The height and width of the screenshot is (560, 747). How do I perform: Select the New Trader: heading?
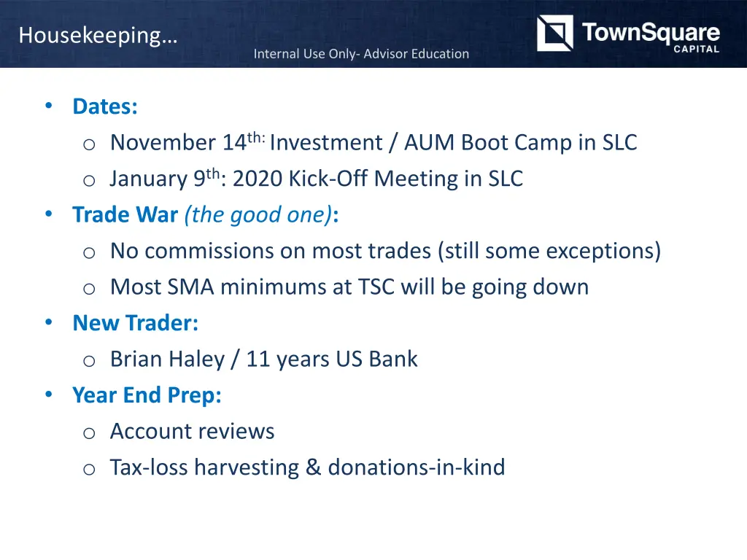tap(135, 323)
